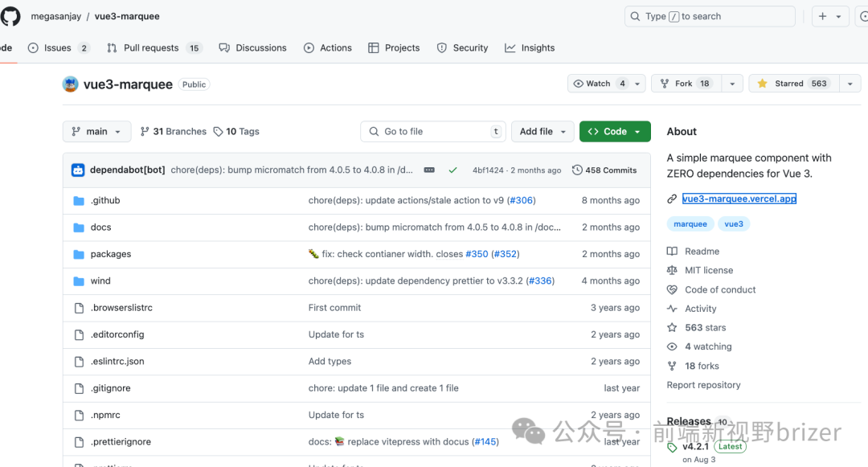Open the .npmrc file
The height and width of the screenshot is (467, 868).
click(105, 415)
